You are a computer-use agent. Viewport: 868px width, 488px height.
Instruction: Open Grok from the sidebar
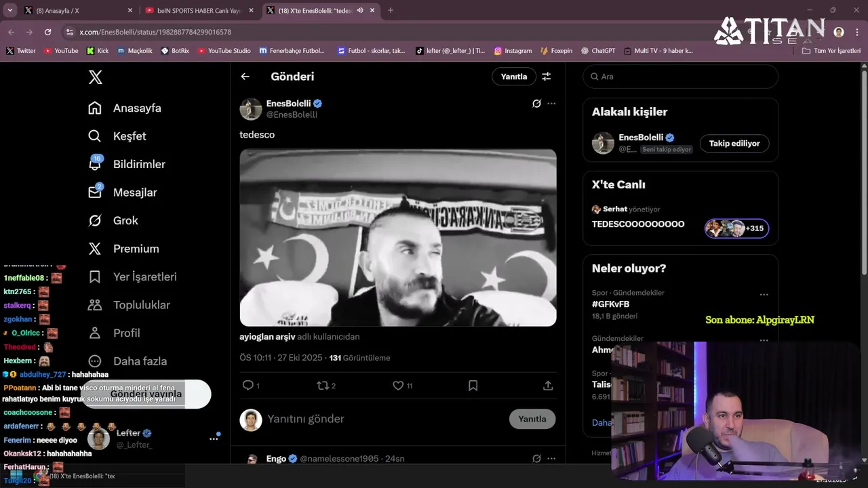113,220
